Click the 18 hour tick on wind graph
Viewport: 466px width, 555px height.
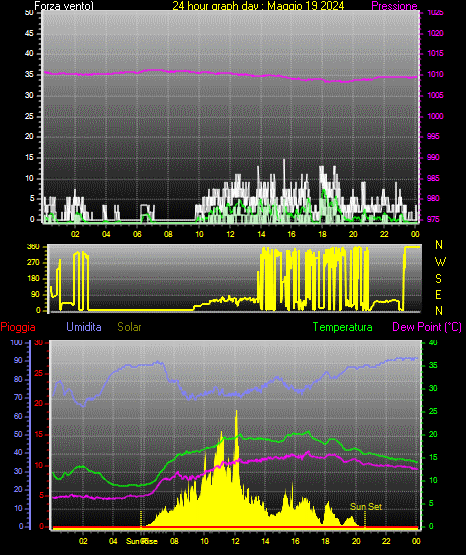click(322, 234)
